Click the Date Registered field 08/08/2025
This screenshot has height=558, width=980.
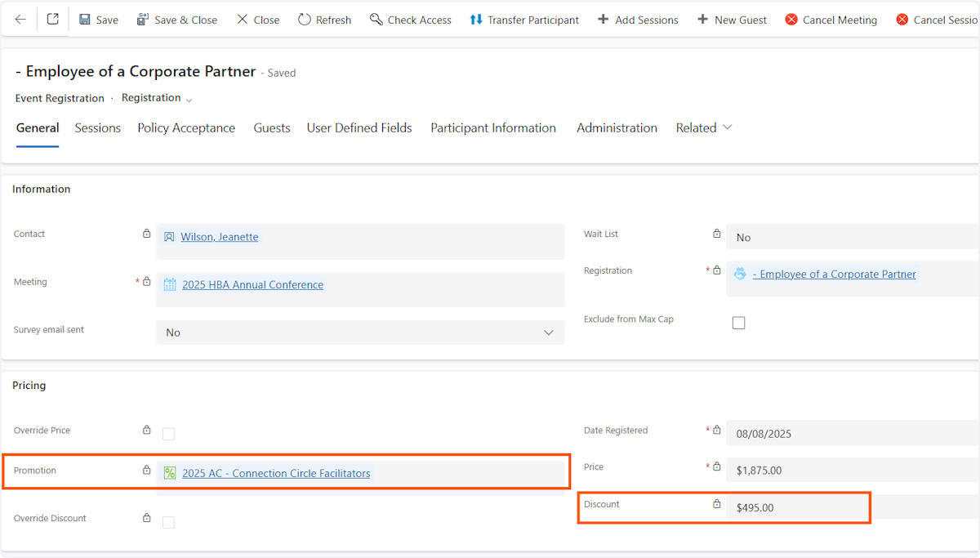[x=853, y=434]
